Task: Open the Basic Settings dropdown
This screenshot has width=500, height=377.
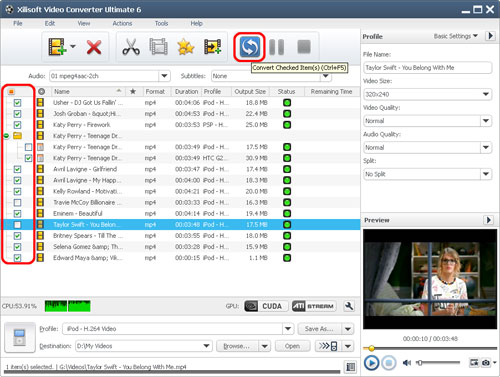Action: click(x=455, y=36)
